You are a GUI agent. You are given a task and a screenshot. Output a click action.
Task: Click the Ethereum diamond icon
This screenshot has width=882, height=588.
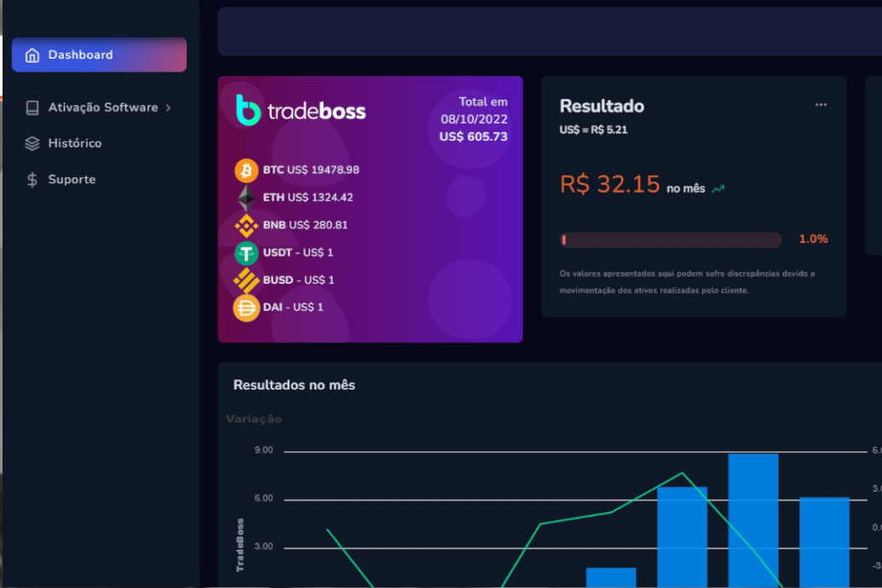pyautogui.click(x=246, y=198)
